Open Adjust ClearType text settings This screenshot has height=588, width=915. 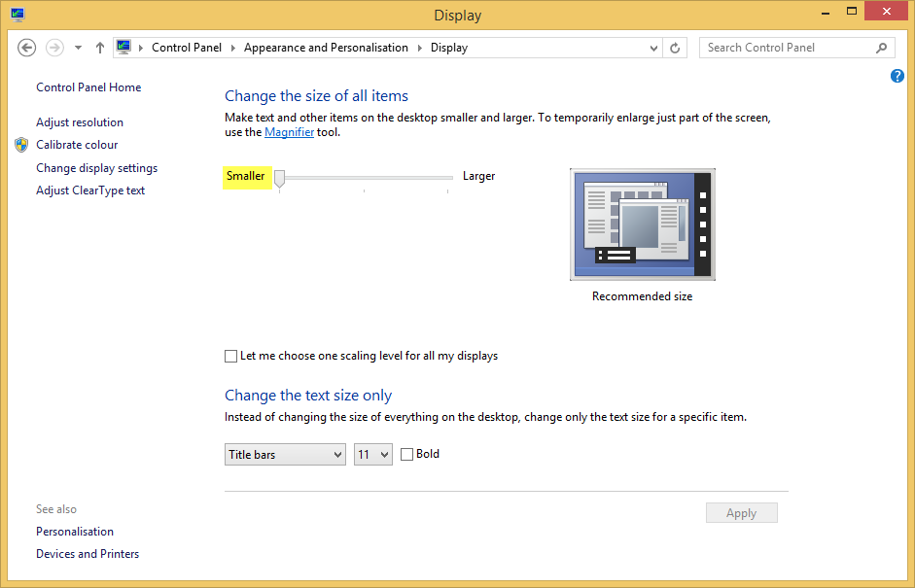coord(89,190)
